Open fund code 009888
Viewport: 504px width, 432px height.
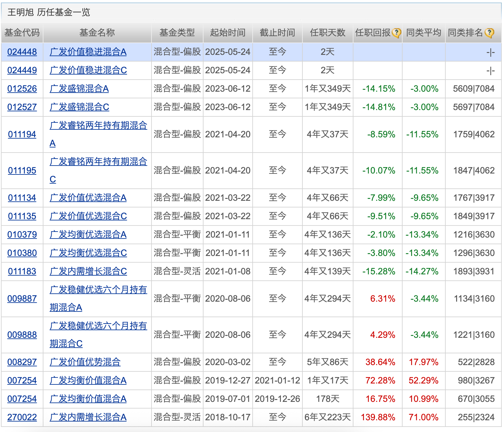click(x=22, y=335)
